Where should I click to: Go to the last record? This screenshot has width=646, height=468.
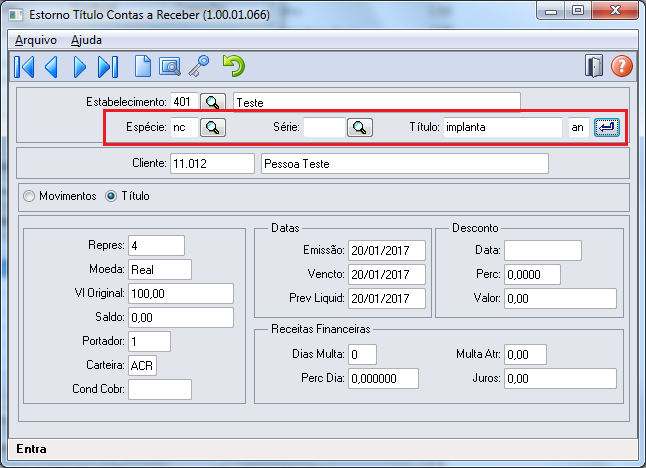108,67
